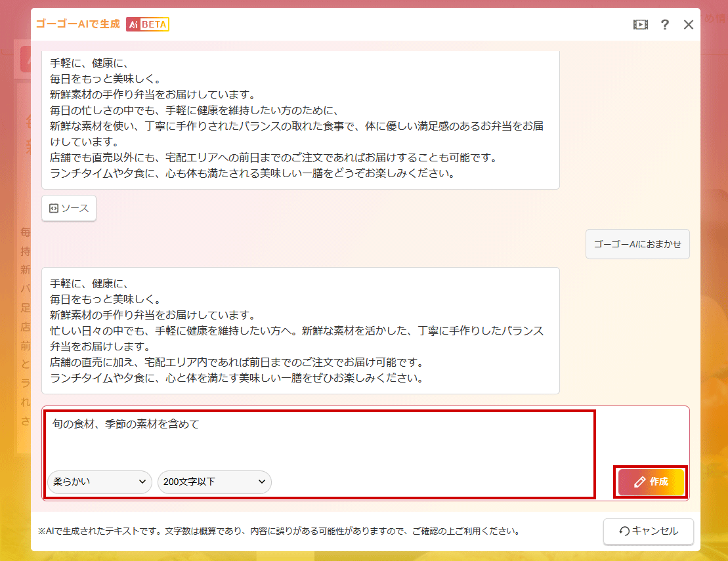Image resolution: width=728 pixels, height=561 pixels.
Task: Click the code icon on the ソース button
Action: pos(54,208)
